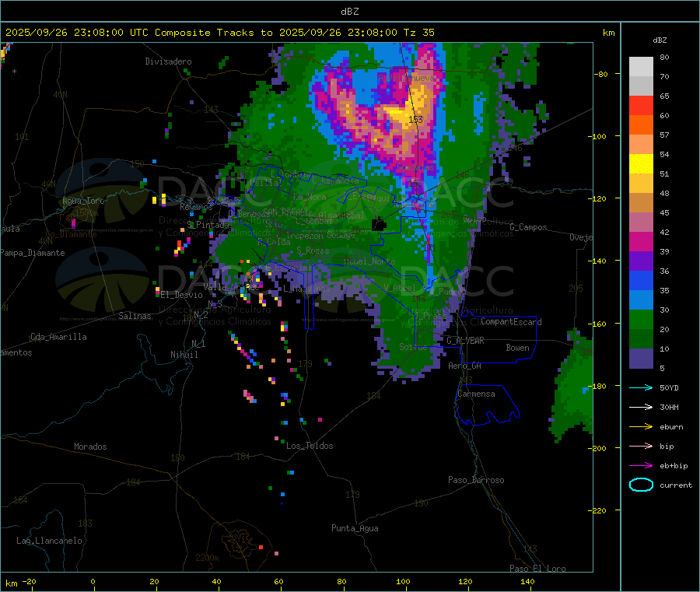Click the cyan 'current' ellipse legend icon
The image size is (700, 592).
[641, 485]
